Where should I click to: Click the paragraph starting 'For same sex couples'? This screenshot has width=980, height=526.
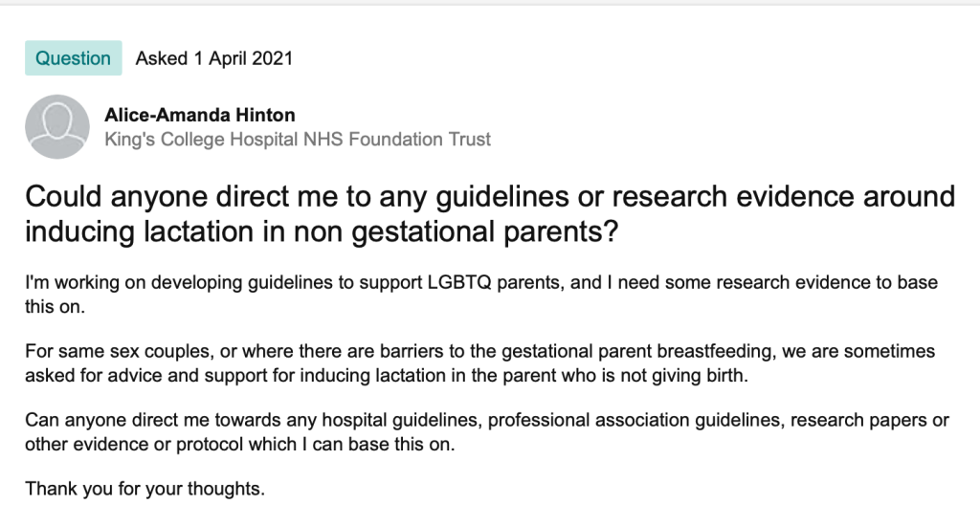479,352
